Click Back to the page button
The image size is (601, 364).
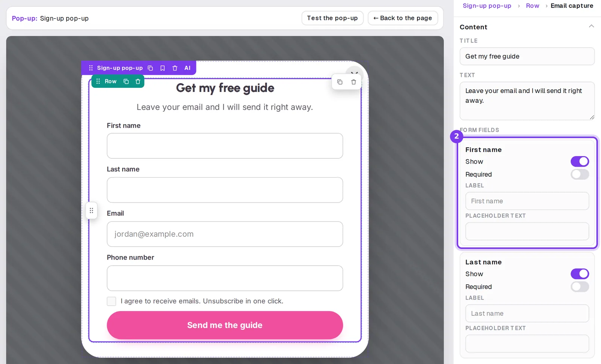point(403,18)
